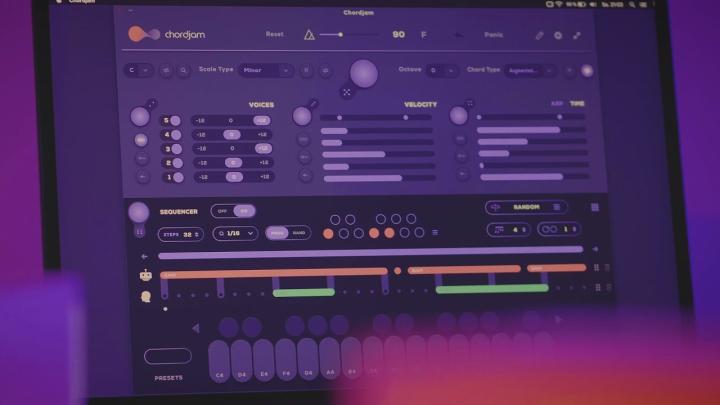Open the PRESETS field
The image size is (720, 405).
(x=168, y=356)
